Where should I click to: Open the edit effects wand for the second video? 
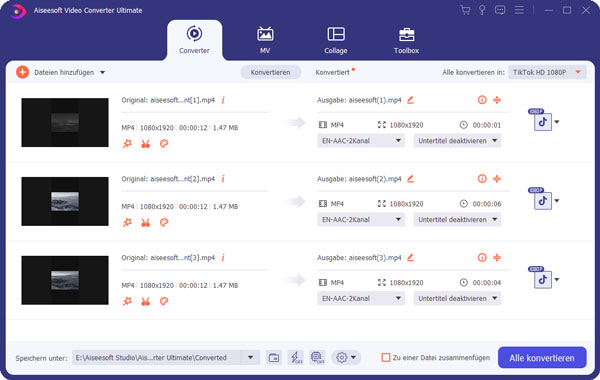(127, 222)
